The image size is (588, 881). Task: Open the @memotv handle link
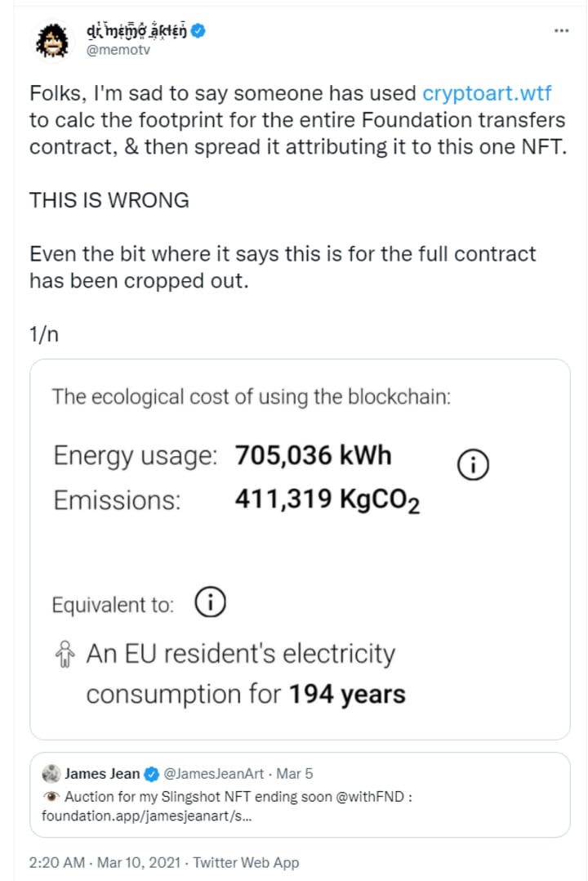click(118, 50)
